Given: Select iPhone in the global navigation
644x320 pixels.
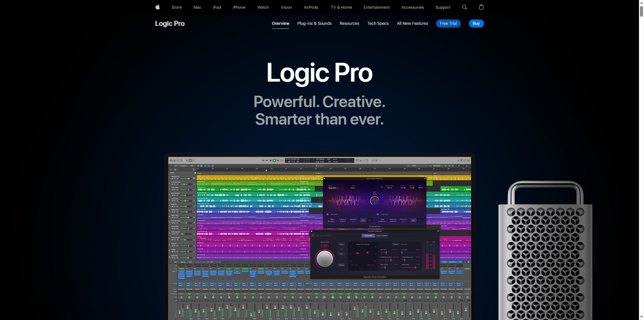Looking at the screenshot, I should [x=239, y=7].
